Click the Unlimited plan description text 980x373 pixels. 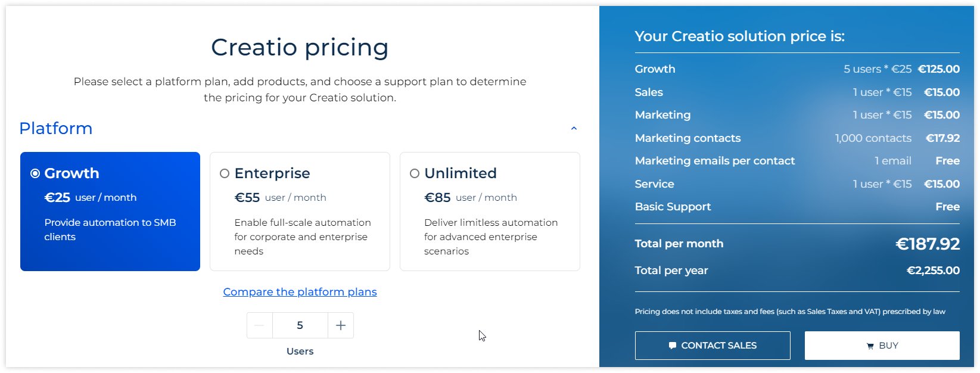(x=490, y=237)
